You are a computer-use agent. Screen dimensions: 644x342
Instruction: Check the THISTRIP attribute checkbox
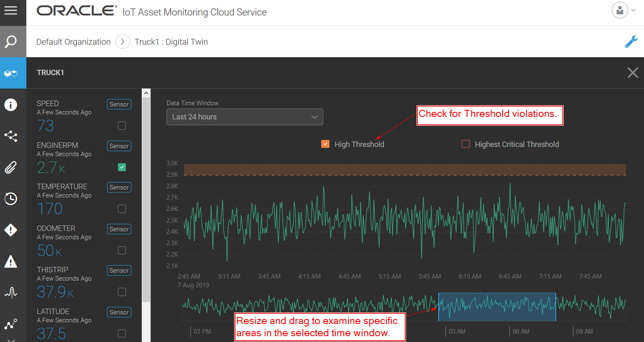coord(122,292)
